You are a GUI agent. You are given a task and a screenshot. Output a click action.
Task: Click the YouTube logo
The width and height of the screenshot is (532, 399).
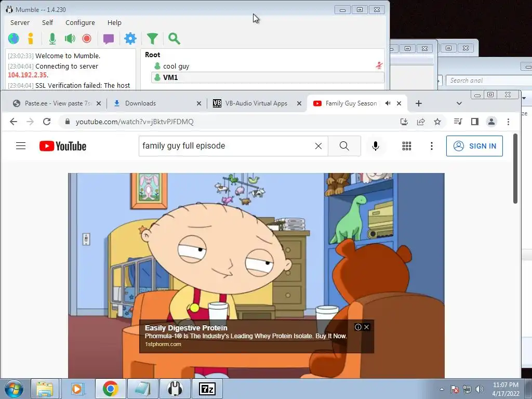pos(63,146)
